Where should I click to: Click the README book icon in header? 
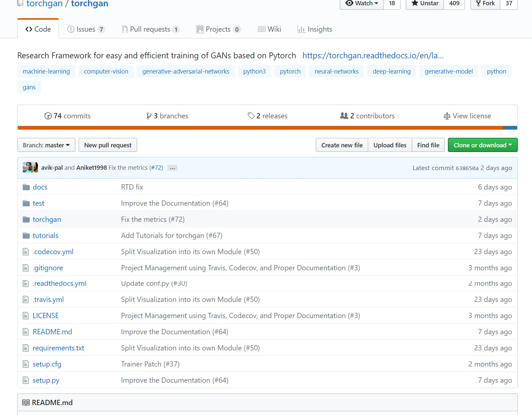(26, 402)
